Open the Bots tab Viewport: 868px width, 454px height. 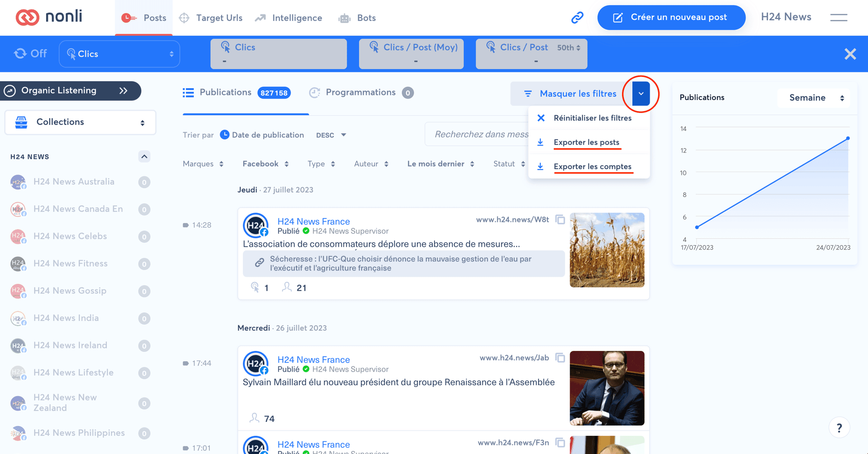tap(357, 18)
